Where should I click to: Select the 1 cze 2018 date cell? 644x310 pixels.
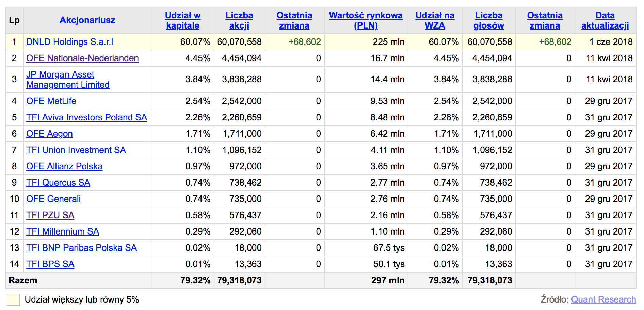click(x=605, y=42)
